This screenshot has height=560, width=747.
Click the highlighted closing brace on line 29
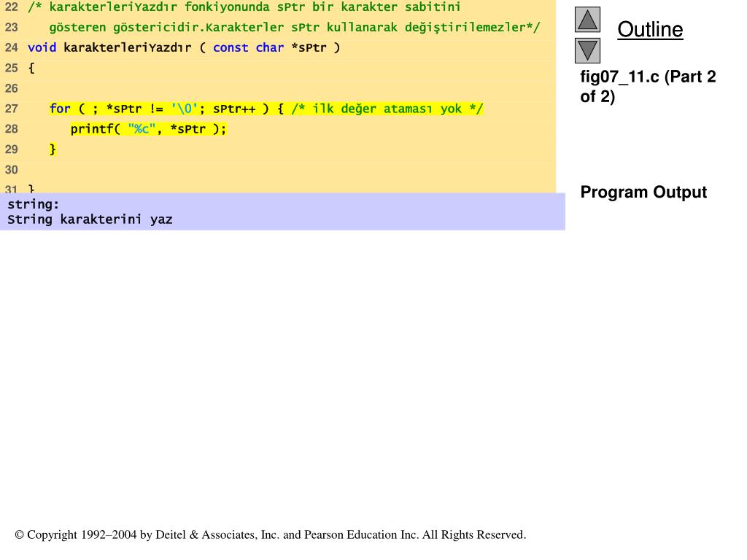pyautogui.click(x=53, y=149)
